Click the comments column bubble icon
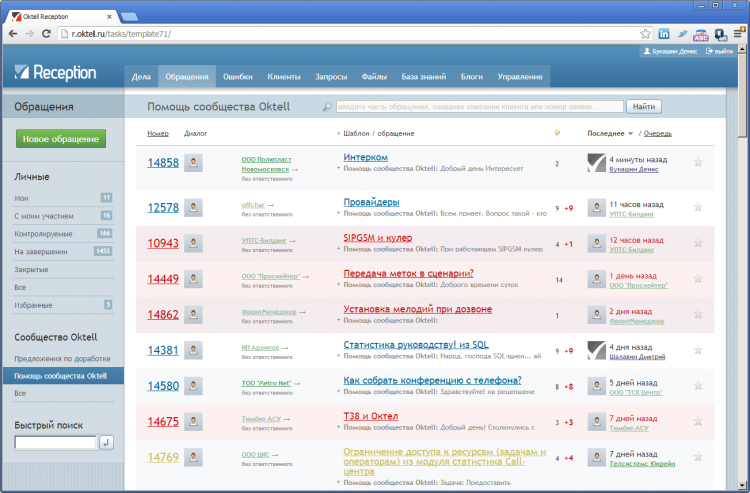The height and width of the screenshot is (493, 750). pyautogui.click(x=557, y=132)
